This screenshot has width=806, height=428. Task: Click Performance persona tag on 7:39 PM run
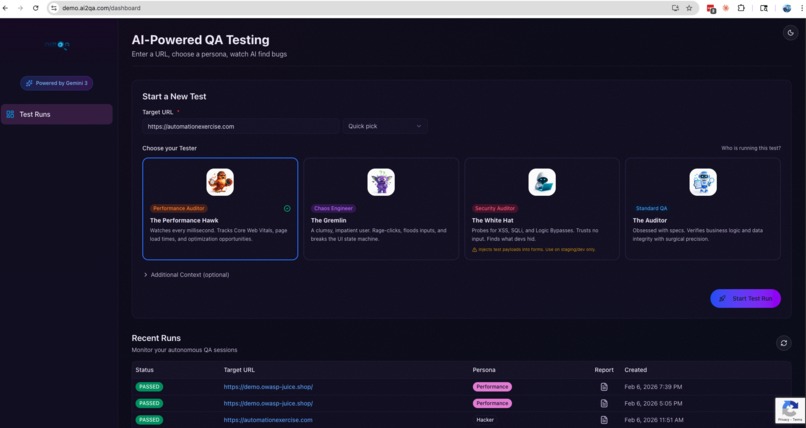[492, 387]
